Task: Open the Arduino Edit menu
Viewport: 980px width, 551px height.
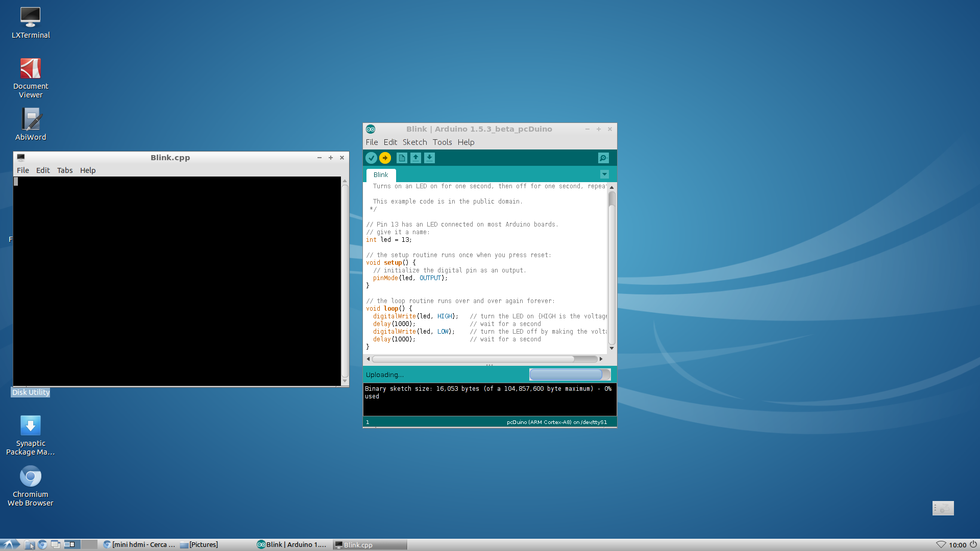Action: point(390,142)
